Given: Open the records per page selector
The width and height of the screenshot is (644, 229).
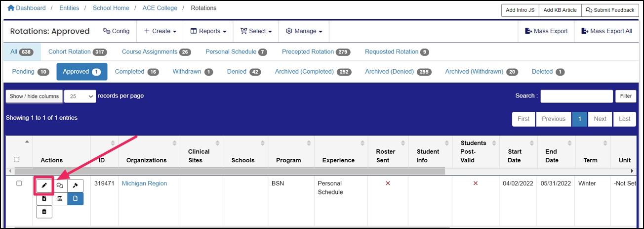Looking at the screenshot, I should [x=80, y=96].
